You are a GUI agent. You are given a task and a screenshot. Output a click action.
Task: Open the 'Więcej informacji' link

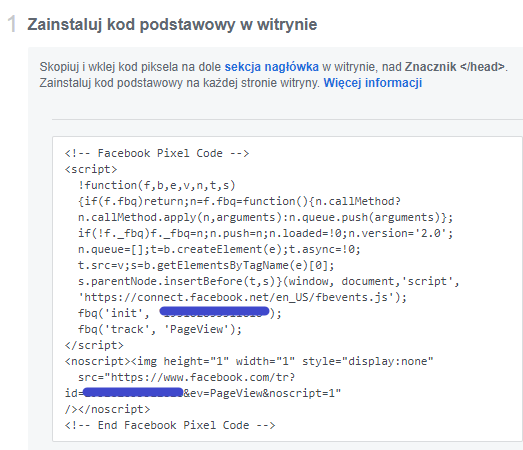coord(373,83)
